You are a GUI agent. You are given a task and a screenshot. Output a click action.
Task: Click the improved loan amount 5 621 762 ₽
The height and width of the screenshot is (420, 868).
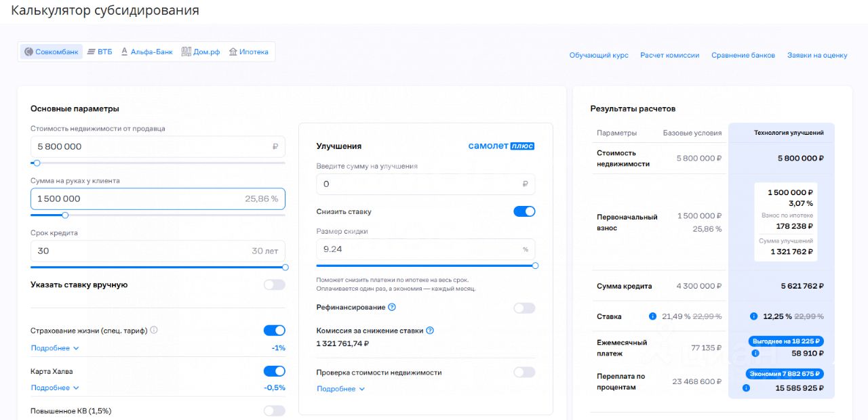coord(802,287)
